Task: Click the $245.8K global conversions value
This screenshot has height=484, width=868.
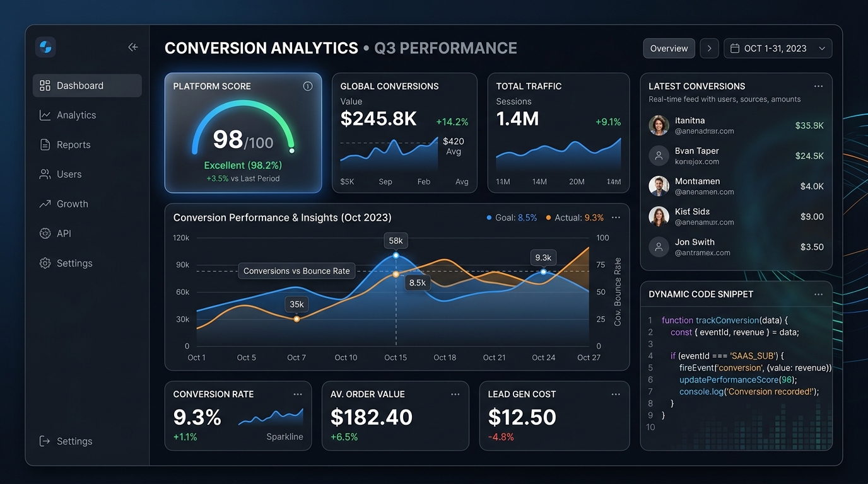Action: click(378, 118)
